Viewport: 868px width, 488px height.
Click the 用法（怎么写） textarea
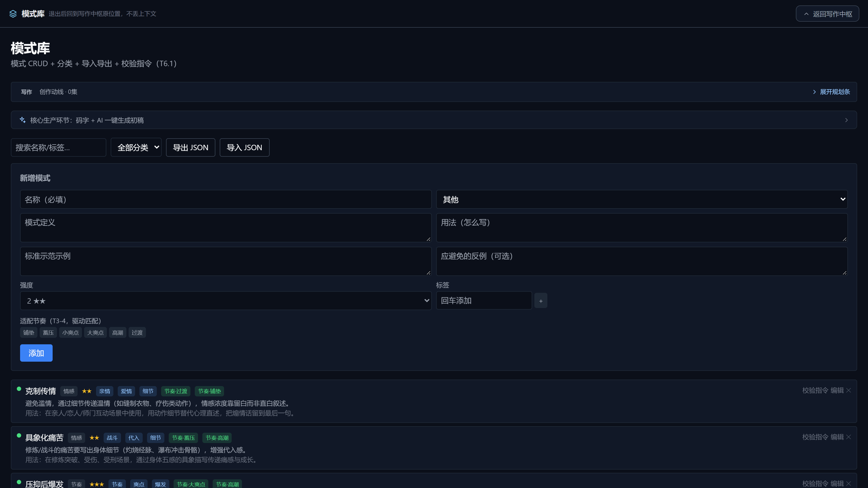(642, 228)
